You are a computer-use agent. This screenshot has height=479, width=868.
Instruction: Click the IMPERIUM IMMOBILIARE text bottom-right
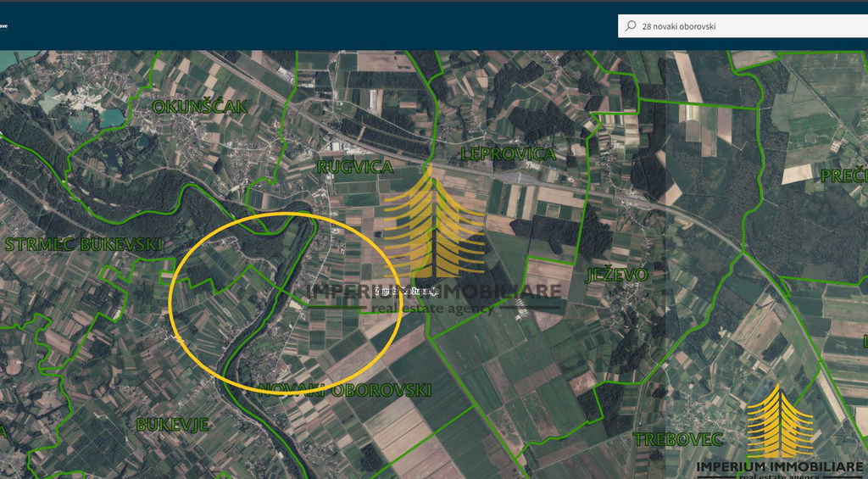(x=780, y=467)
